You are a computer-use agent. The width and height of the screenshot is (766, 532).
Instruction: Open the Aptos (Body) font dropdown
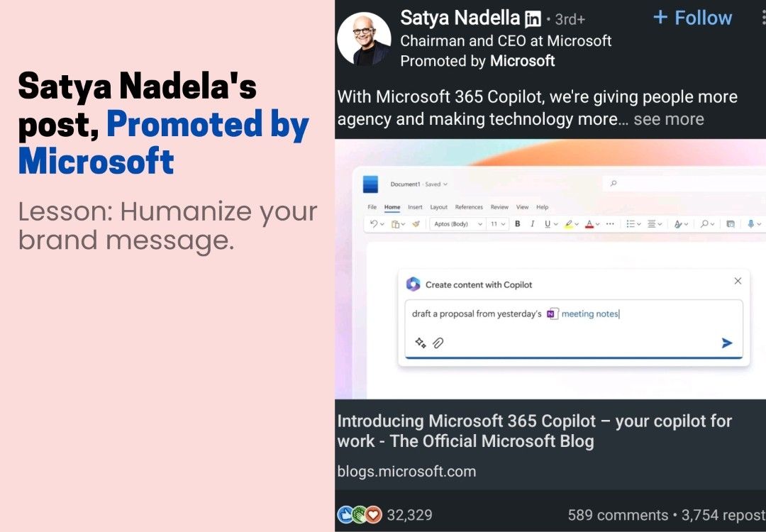457,224
